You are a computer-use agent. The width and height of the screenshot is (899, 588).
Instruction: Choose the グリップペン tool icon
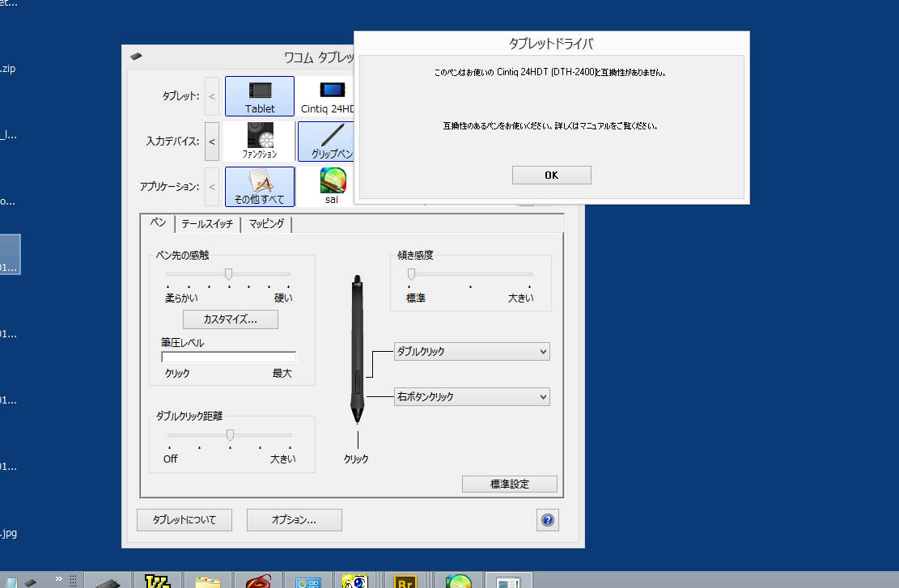point(327,141)
